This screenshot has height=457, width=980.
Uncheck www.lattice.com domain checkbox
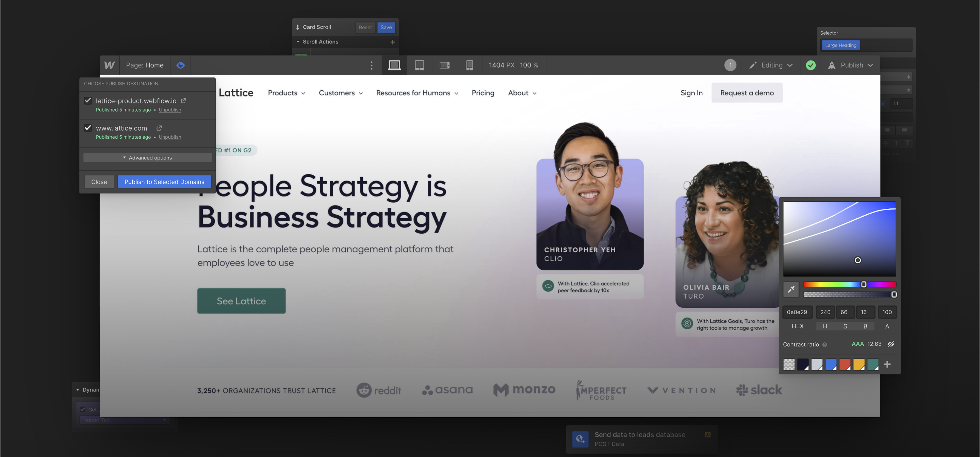coord(88,128)
